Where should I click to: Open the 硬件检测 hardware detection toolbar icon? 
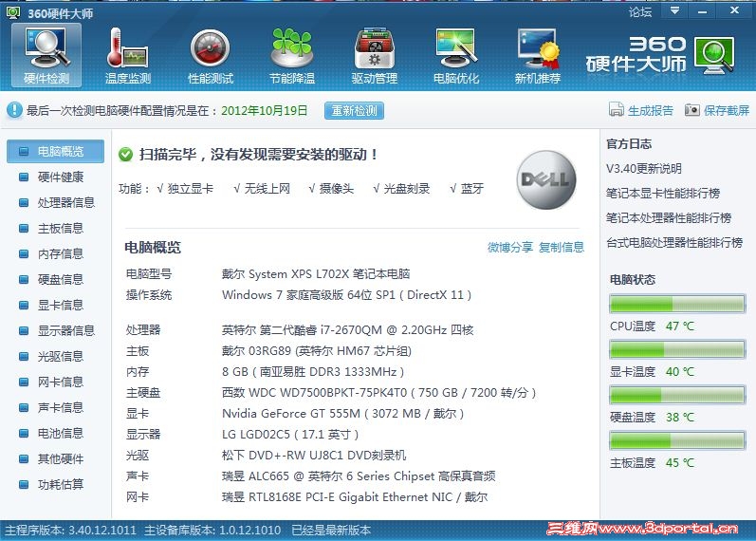click(x=46, y=55)
